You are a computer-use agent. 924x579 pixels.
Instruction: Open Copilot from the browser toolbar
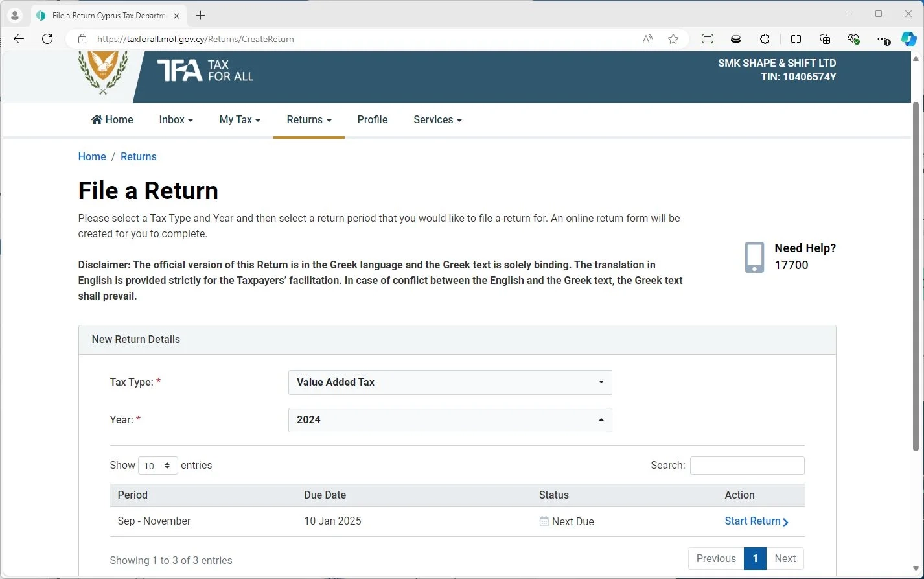[x=909, y=39]
